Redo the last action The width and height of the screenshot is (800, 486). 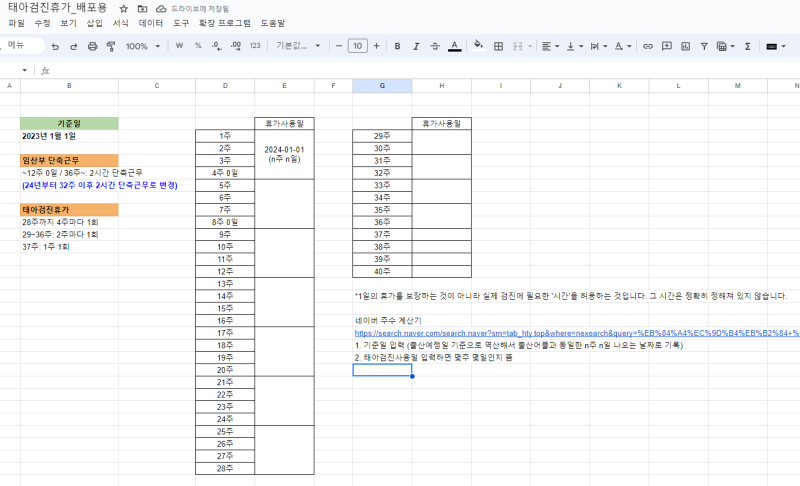[x=73, y=46]
